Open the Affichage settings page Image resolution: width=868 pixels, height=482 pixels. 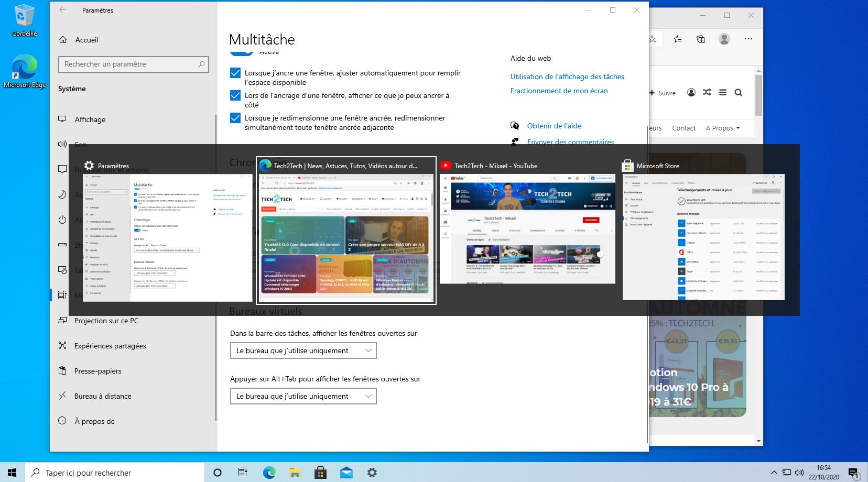(90, 119)
